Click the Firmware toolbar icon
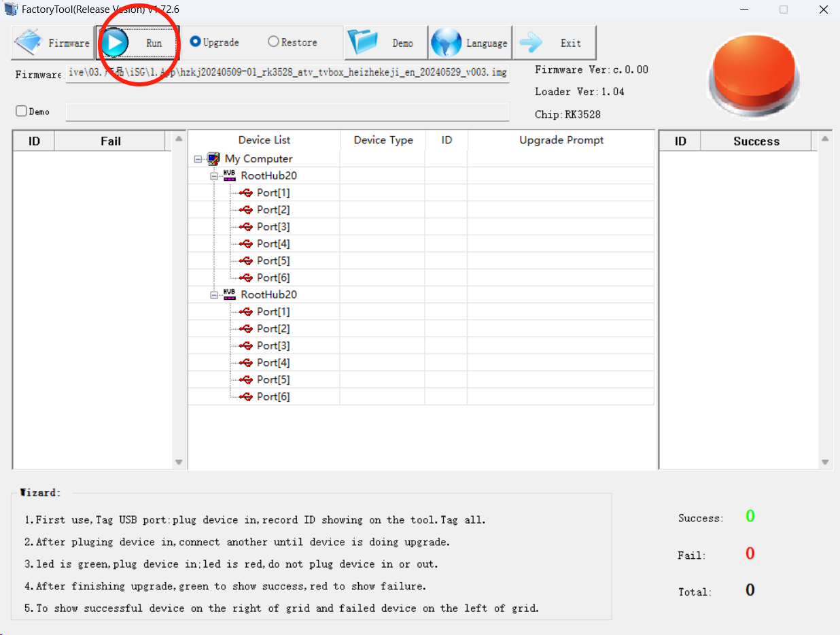Viewport: 840px width, 635px height. 29,43
